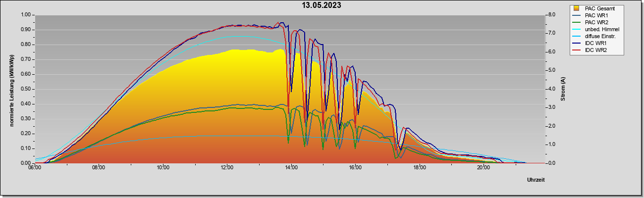Click the 08:00 tick label
Viewport: 644px width, 198px height.
99,168
